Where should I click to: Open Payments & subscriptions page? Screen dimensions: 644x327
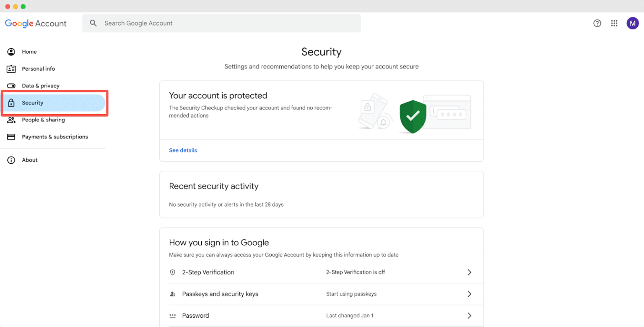55,137
